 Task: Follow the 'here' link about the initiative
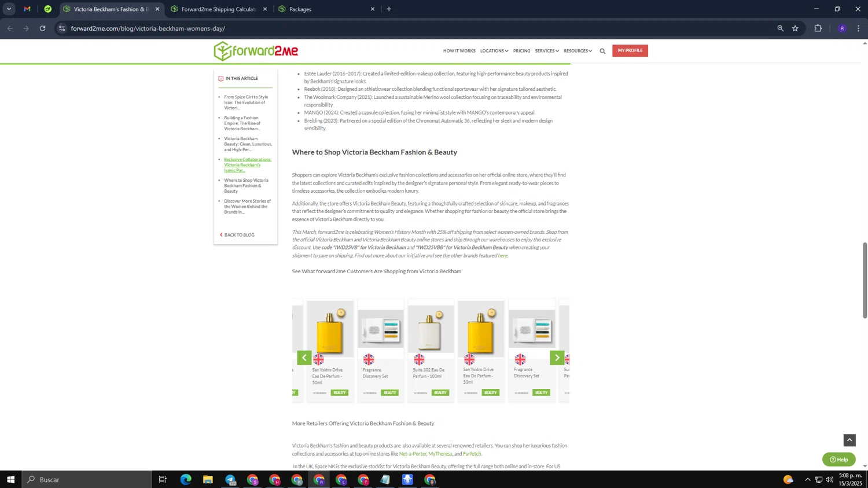(x=503, y=255)
